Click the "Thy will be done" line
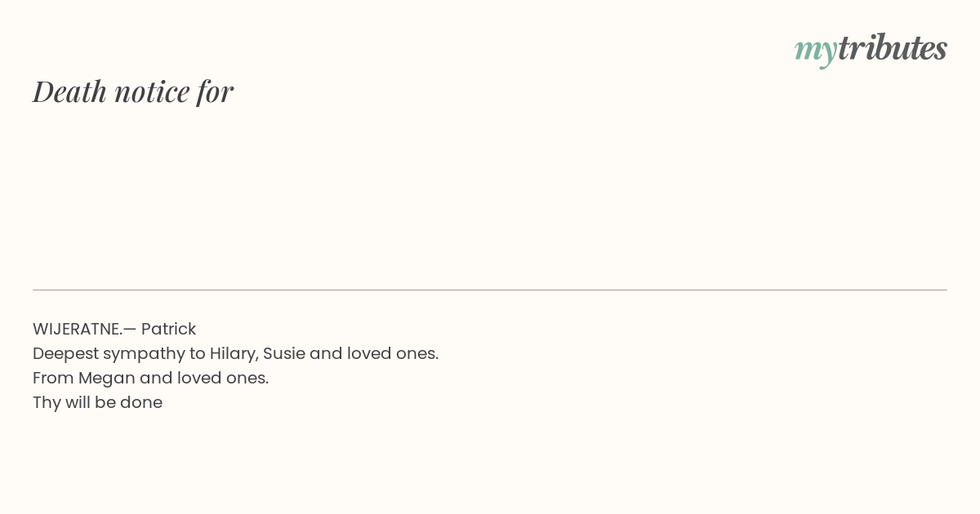Screen dimensions: 980x514 [97, 403]
